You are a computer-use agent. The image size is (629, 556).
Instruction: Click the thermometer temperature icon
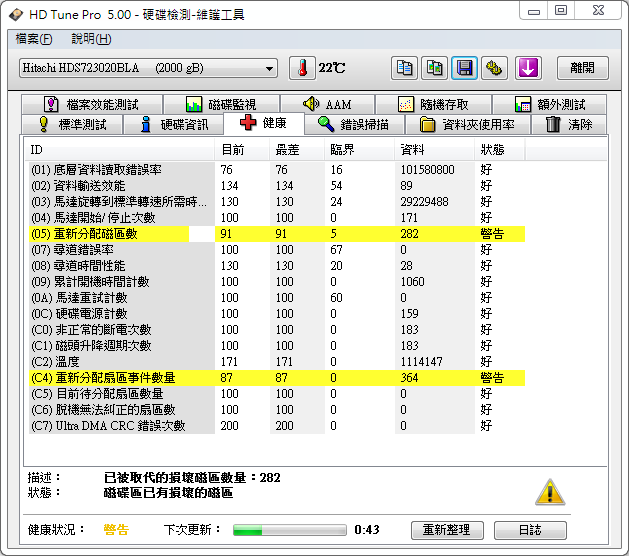coord(302,68)
